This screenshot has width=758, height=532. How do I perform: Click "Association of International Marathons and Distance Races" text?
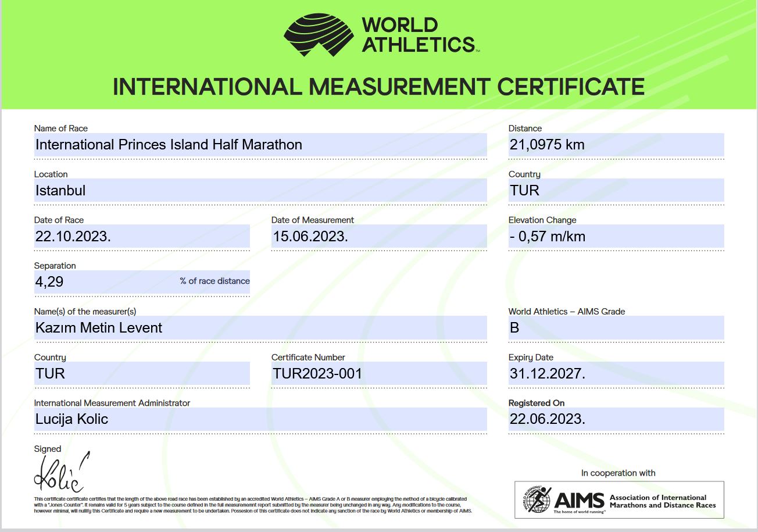[x=663, y=501]
